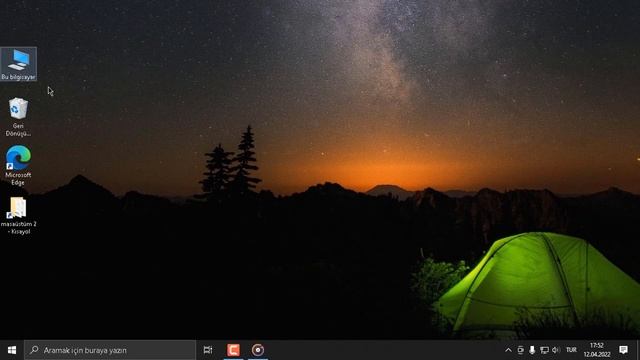The width and height of the screenshot is (640, 360).
Task: Open Task View from the taskbar
Action: pos(208,350)
